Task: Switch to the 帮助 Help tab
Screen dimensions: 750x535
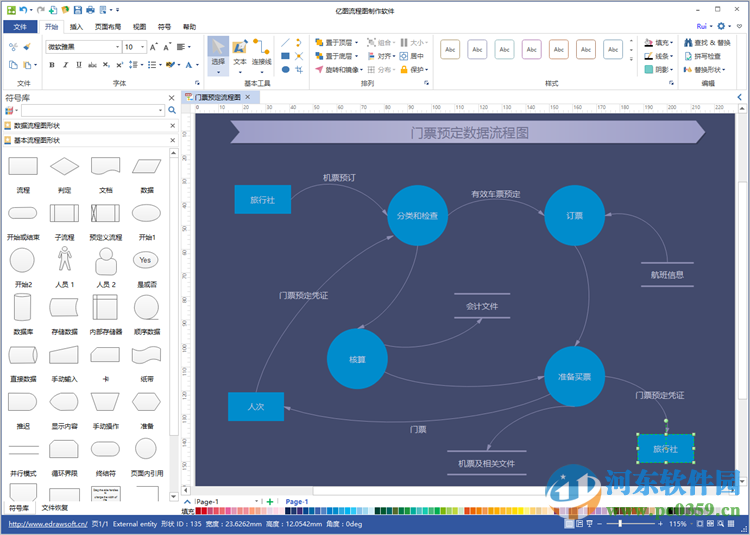Action: (x=189, y=27)
